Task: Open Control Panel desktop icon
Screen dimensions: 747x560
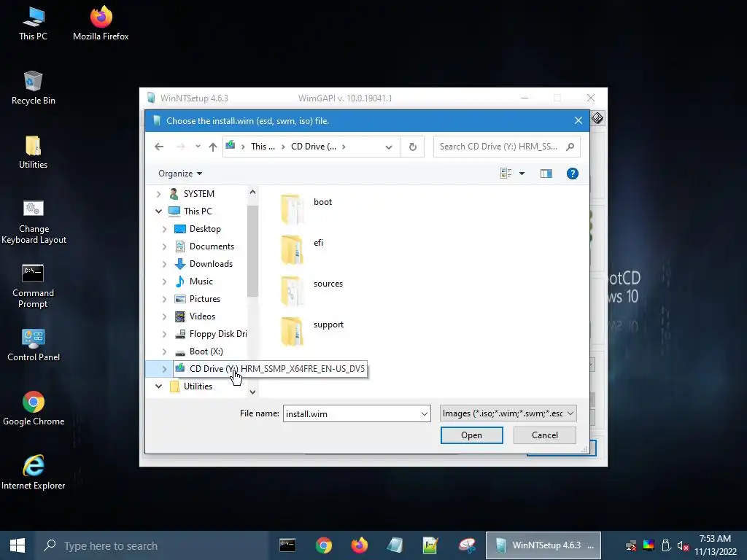Action: click(34, 345)
